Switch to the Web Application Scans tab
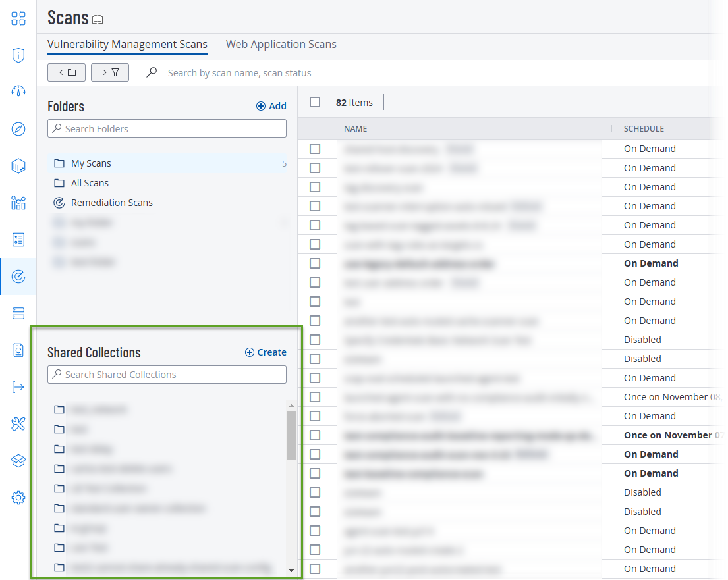Viewport: 728px width, 580px height. (x=281, y=45)
